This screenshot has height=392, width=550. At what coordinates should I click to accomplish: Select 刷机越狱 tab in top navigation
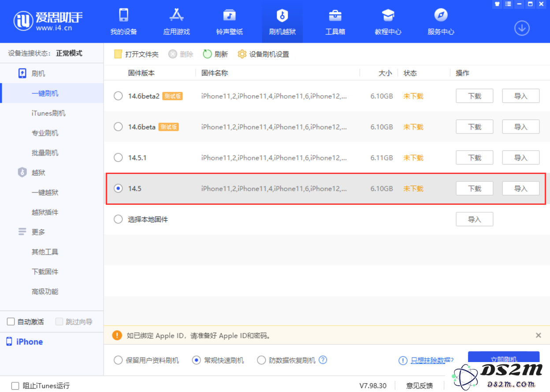[282, 22]
